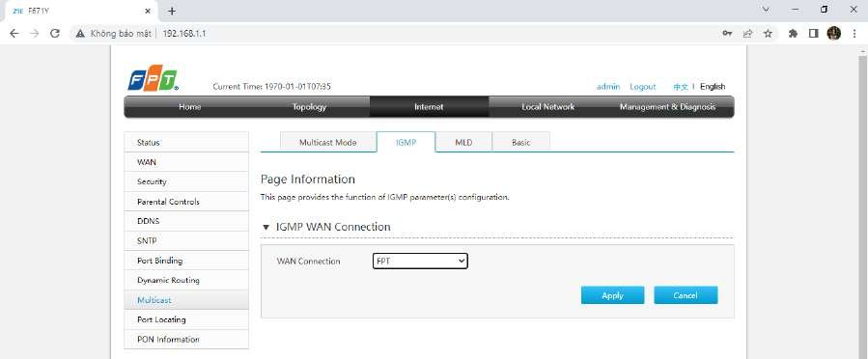Open Status in the sidebar
Image resolution: width=868 pixels, height=359 pixels.
[x=186, y=142]
